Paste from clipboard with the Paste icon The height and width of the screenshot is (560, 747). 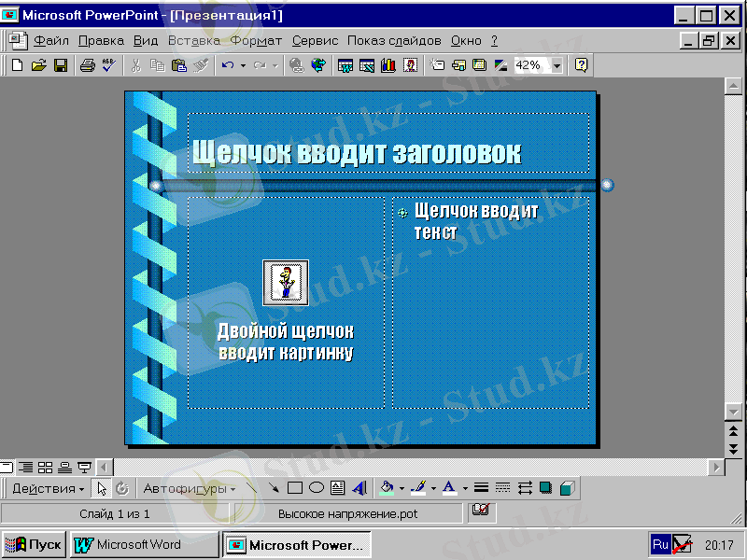pos(178,65)
